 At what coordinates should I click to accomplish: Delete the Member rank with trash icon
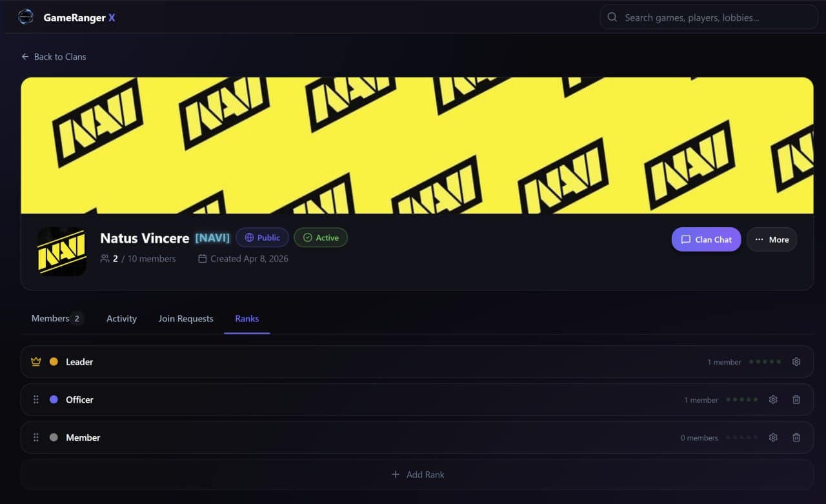coord(796,438)
